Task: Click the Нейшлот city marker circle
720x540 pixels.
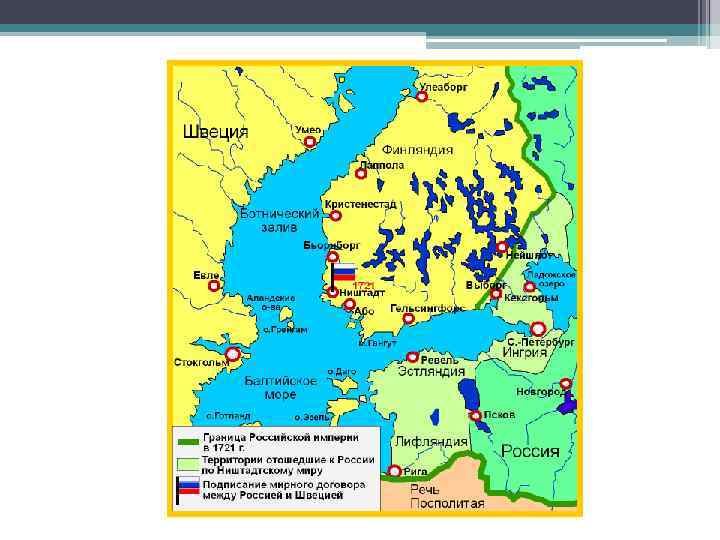Action: (502, 247)
